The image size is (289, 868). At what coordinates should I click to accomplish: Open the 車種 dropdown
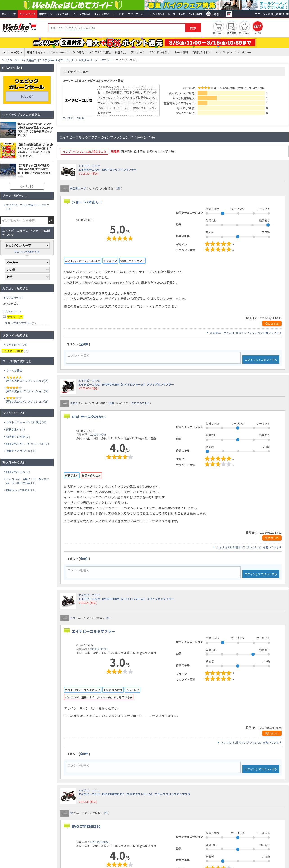tap(27, 277)
